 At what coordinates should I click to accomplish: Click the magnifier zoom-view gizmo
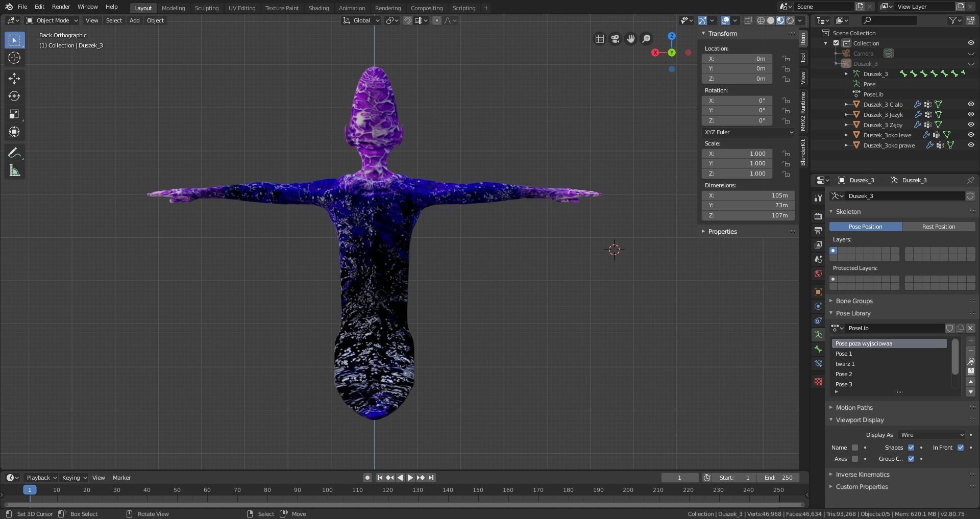pyautogui.click(x=646, y=39)
